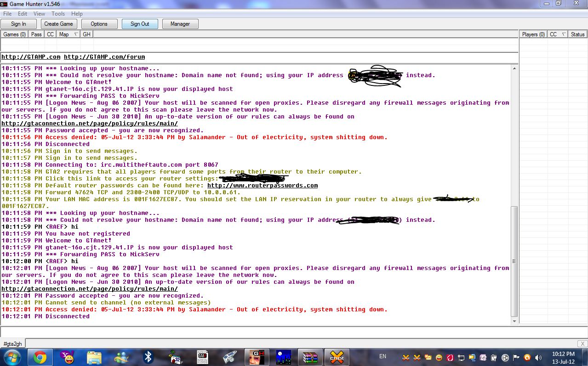Launch Windows Explorer folder icon
Image resolution: width=588 pixels, height=366 pixels.
[94, 357]
